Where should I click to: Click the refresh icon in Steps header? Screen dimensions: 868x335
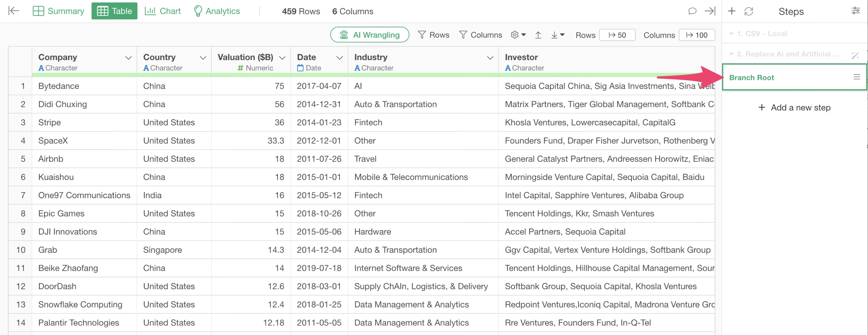coord(749,11)
